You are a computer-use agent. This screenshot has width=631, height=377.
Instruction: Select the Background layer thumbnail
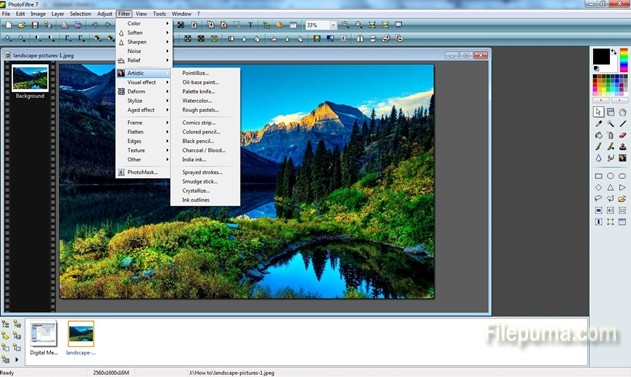[30, 78]
